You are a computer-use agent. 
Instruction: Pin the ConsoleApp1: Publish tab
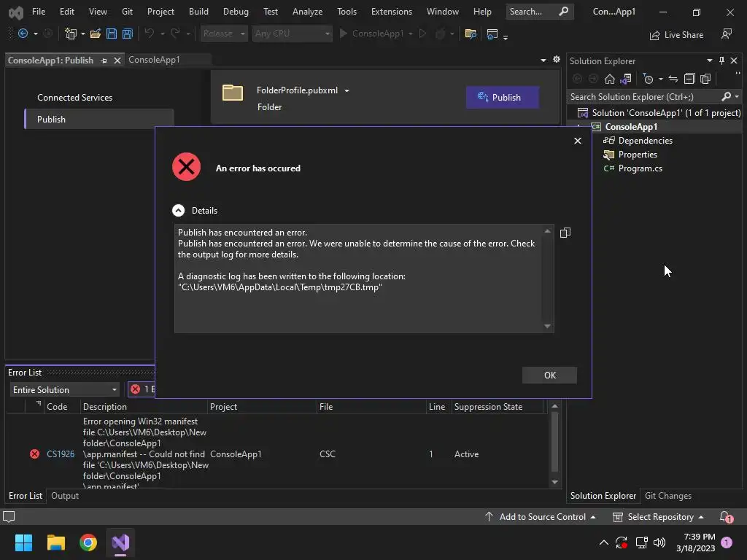104,61
